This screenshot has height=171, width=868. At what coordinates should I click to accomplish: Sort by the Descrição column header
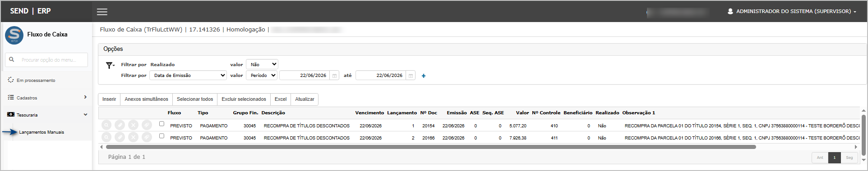click(273, 112)
